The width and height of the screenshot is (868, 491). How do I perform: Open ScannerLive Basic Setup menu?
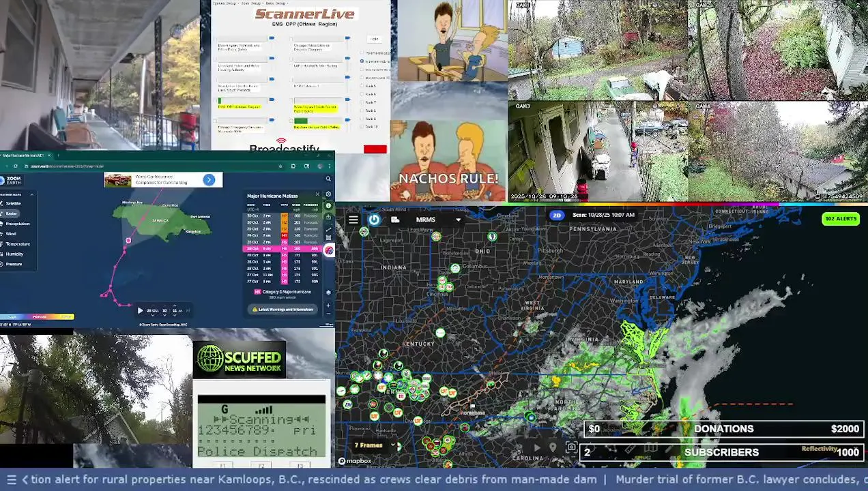(x=276, y=3)
